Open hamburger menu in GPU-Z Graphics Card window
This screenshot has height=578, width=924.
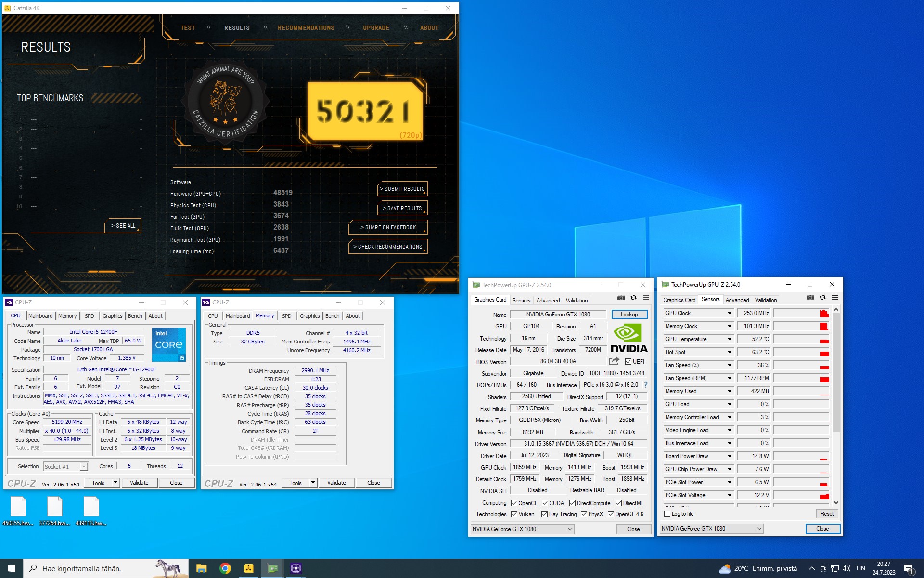[646, 298]
